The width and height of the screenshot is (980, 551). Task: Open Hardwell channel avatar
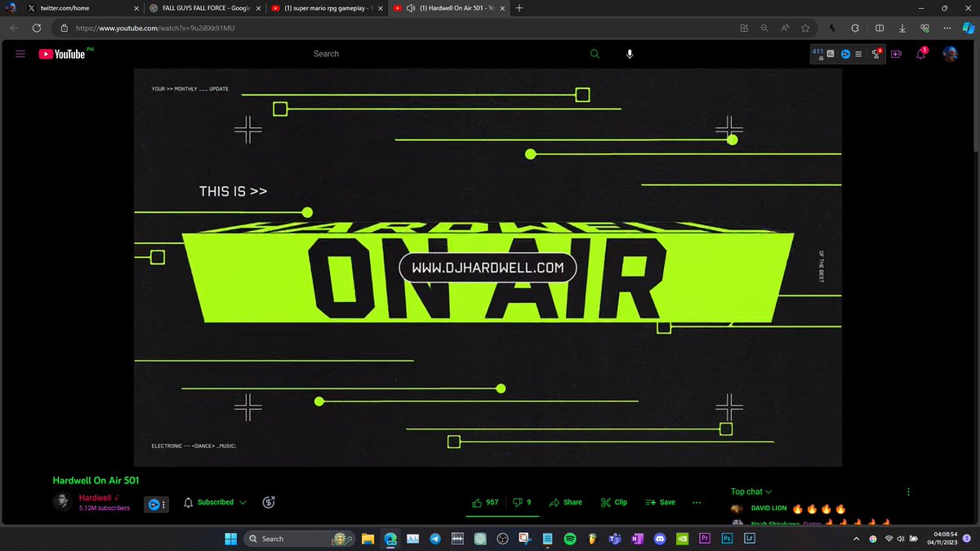62,502
